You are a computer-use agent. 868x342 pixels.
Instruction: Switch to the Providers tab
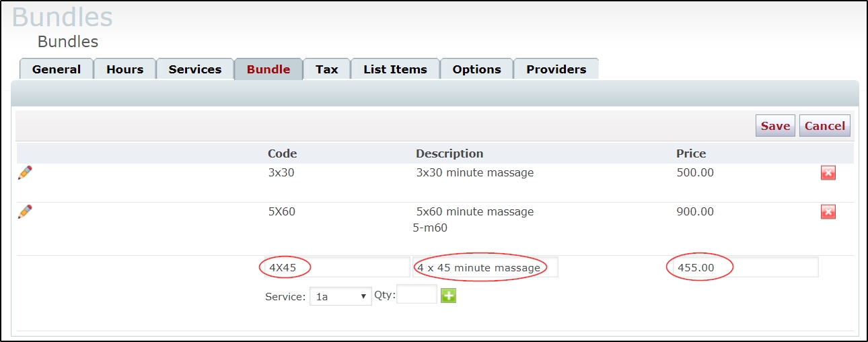[x=556, y=69]
